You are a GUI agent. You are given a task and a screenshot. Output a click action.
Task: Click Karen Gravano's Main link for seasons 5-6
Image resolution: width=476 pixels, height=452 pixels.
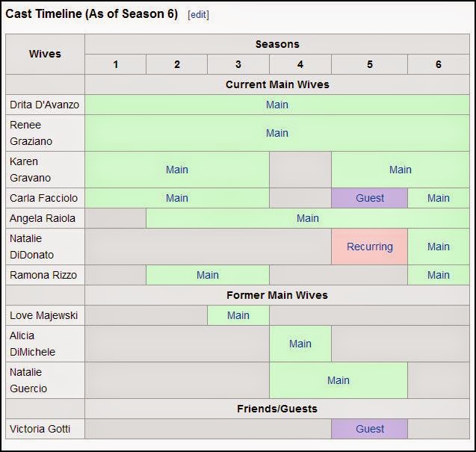tap(400, 170)
